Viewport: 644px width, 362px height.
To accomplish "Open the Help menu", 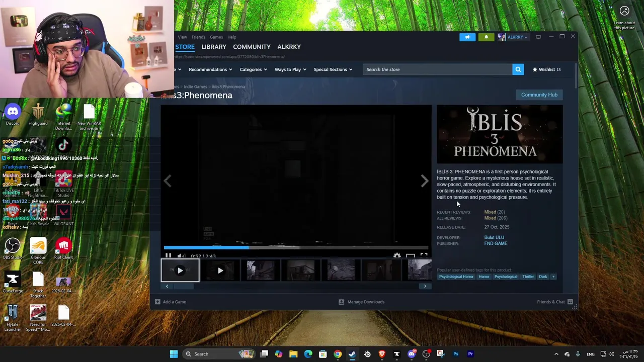I will pos(231,37).
